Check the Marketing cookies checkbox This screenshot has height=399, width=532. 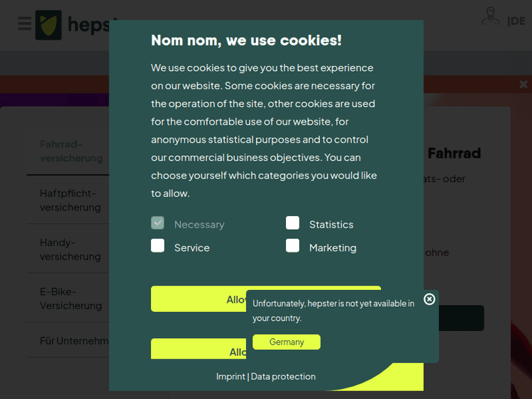292,246
